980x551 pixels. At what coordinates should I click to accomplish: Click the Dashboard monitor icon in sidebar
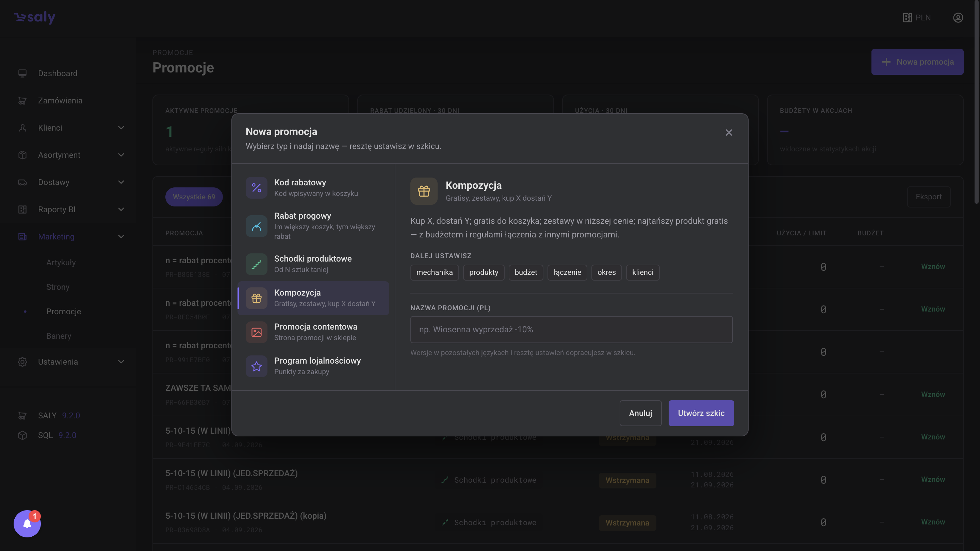click(22, 73)
